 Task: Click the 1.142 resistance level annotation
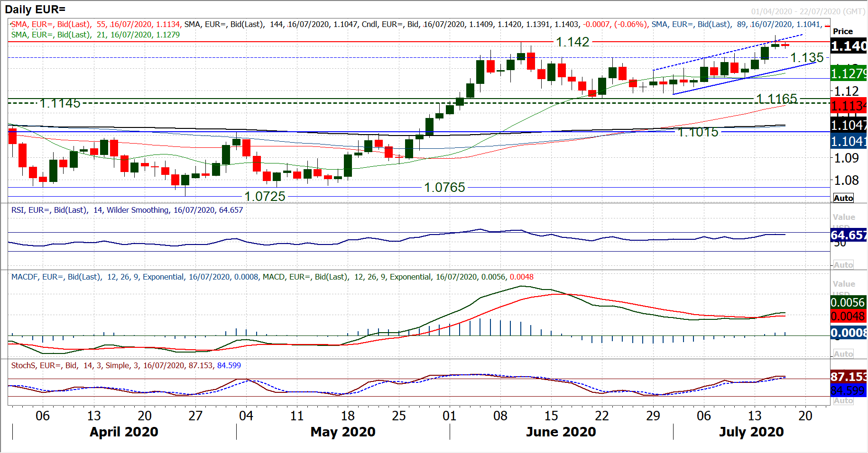point(573,42)
